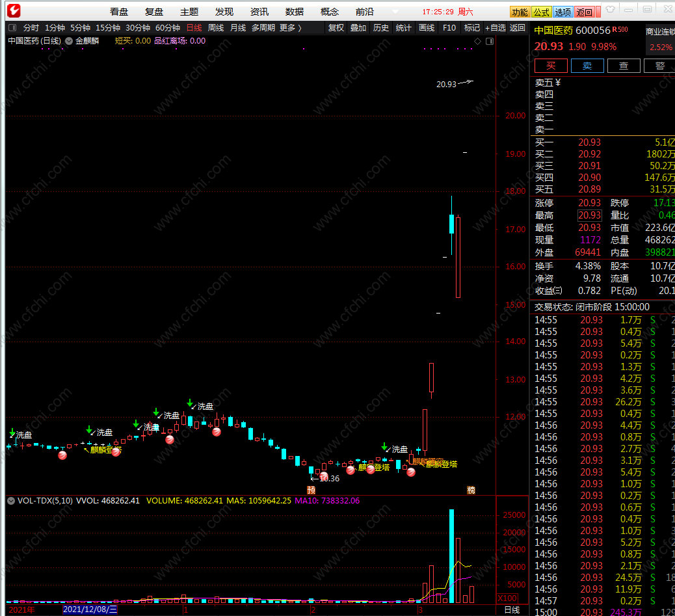Click the orange 功能 button
The width and height of the screenshot is (675, 616).
click(x=520, y=12)
